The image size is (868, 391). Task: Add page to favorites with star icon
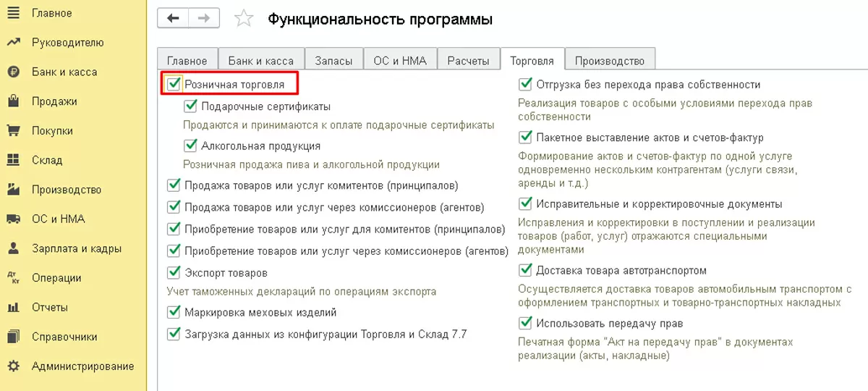244,19
